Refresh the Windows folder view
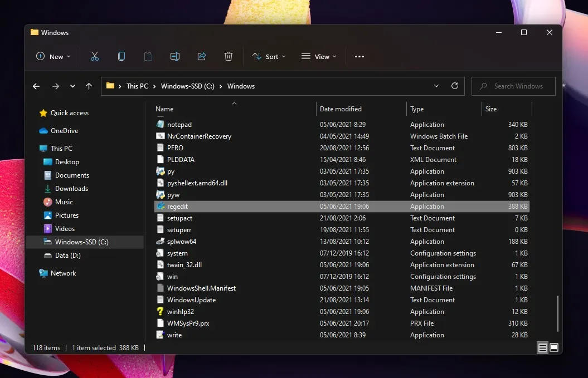Viewport: 588px width, 378px height. [x=454, y=86]
